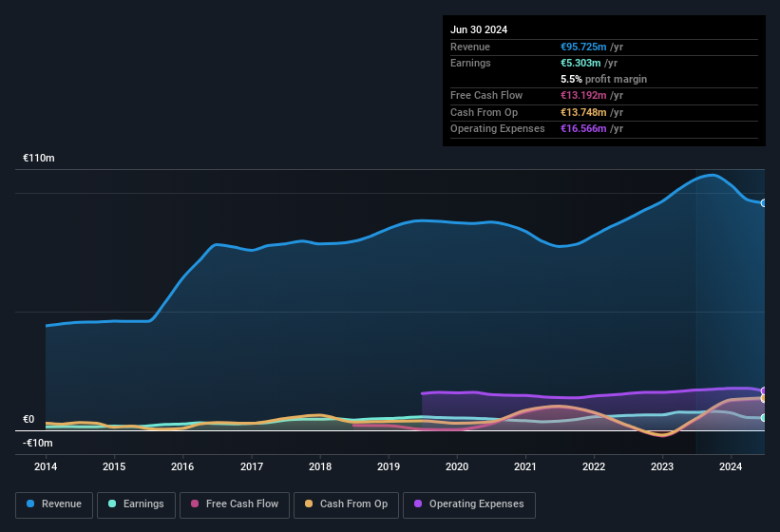780x532 pixels.
Task: Click the teal dot in Earnings legend
Action: [x=112, y=503]
